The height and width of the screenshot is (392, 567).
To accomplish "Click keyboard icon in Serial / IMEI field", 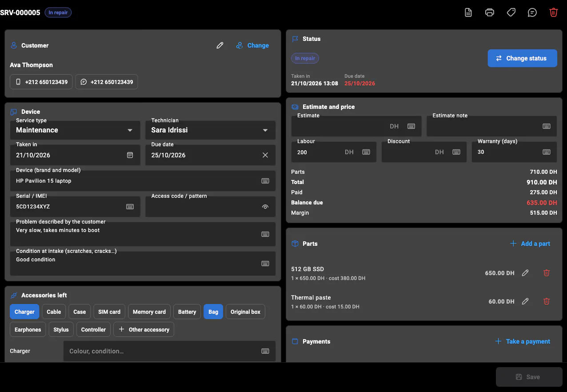I will click(x=130, y=207).
